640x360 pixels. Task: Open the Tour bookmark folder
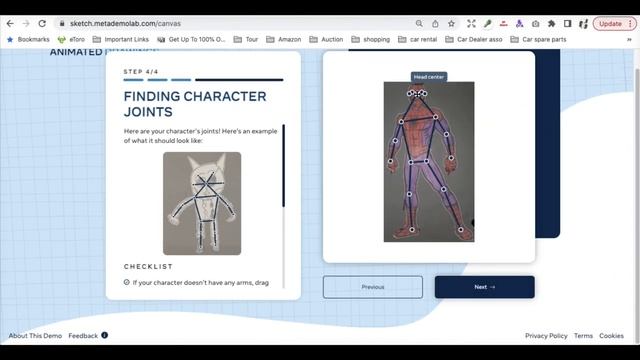246,40
